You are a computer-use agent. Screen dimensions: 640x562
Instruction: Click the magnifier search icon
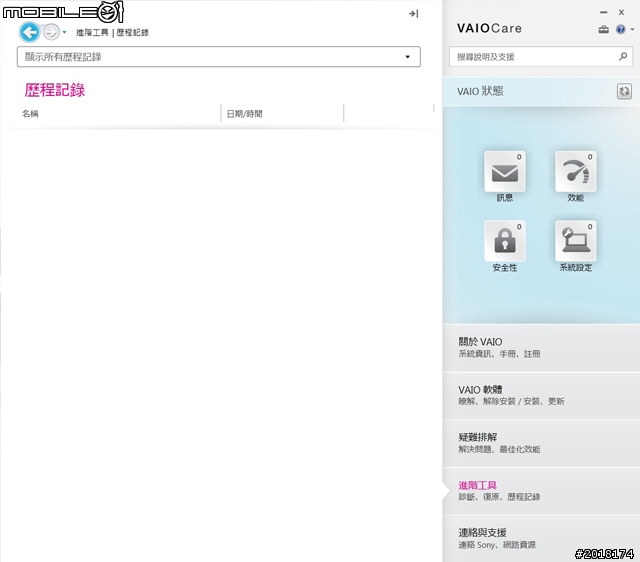623,56
